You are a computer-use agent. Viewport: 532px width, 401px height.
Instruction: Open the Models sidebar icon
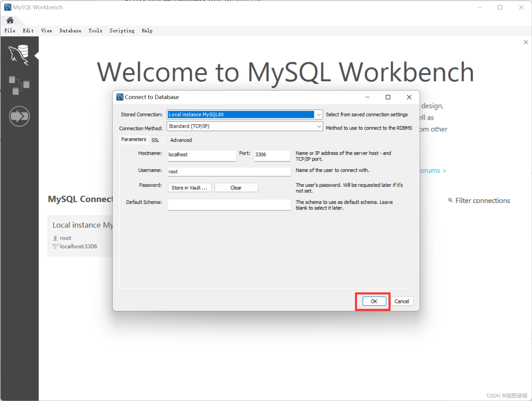pos(19,85)
